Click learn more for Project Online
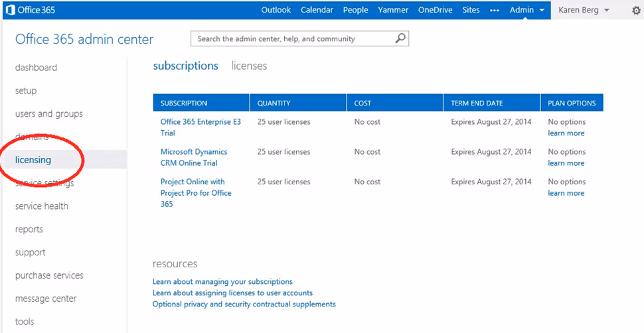This screenshot has height=333, width=644. pos(566,193)
